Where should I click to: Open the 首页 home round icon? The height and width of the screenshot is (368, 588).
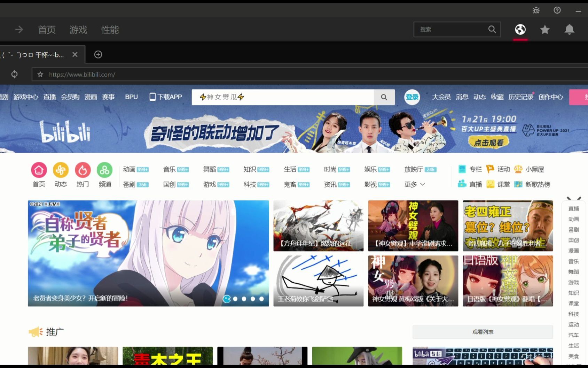point(39,170)
